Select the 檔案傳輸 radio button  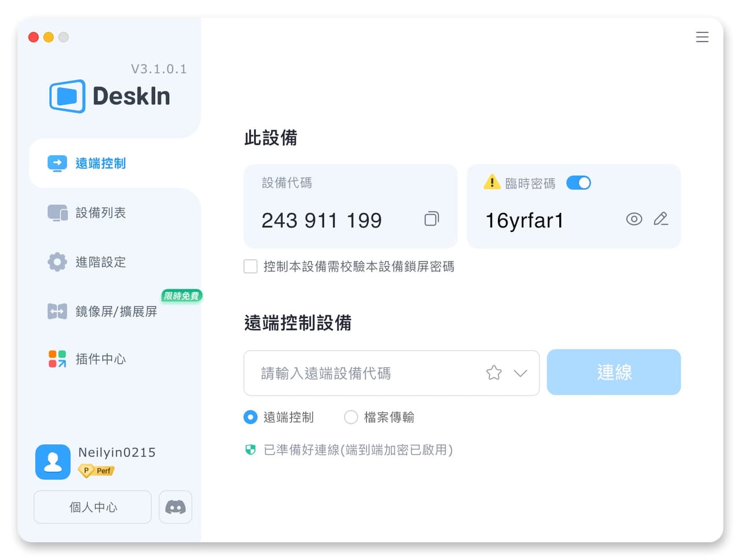(351, 417)
